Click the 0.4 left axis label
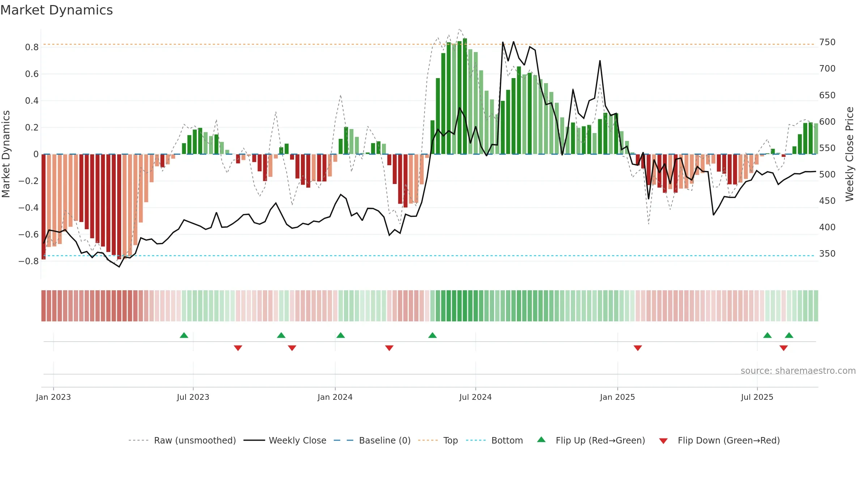Image resolution: width=868 pixels, height=488 pixels. [32, 100]
